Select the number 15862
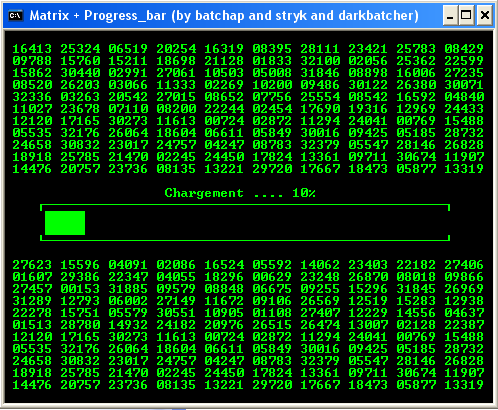Image resolution: width=498 pixels, height=410 pixels. (32, 73)
